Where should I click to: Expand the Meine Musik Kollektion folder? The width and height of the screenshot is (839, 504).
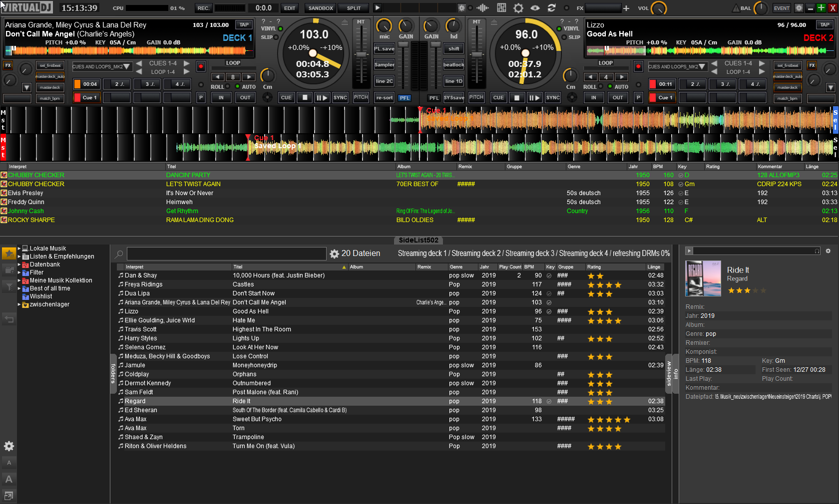[19, 280]
